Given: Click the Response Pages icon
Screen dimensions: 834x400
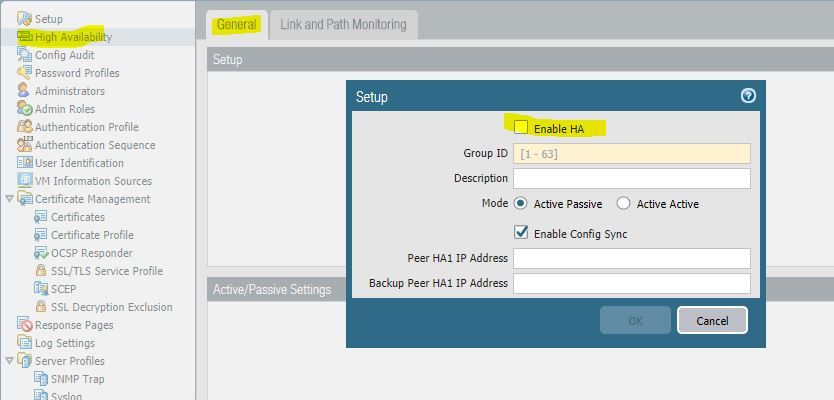Looking at the screenshot, I should click(x=25, y=325).
